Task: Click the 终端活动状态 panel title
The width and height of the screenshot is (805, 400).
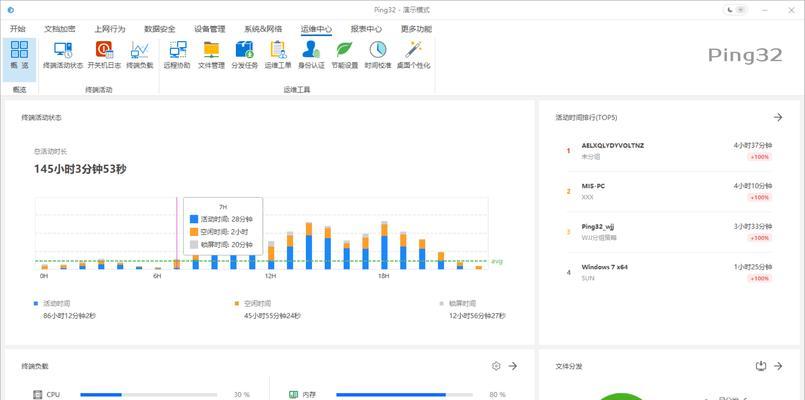Action: pos(42,118)
